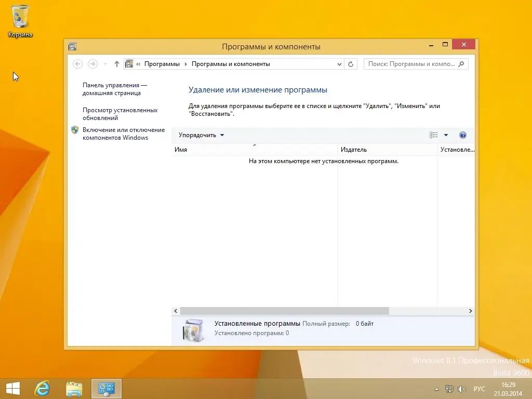This screenshot has height=399, width=532.
Task: Click the Control Panel icon in the address bar
Action: click(129, 63)
